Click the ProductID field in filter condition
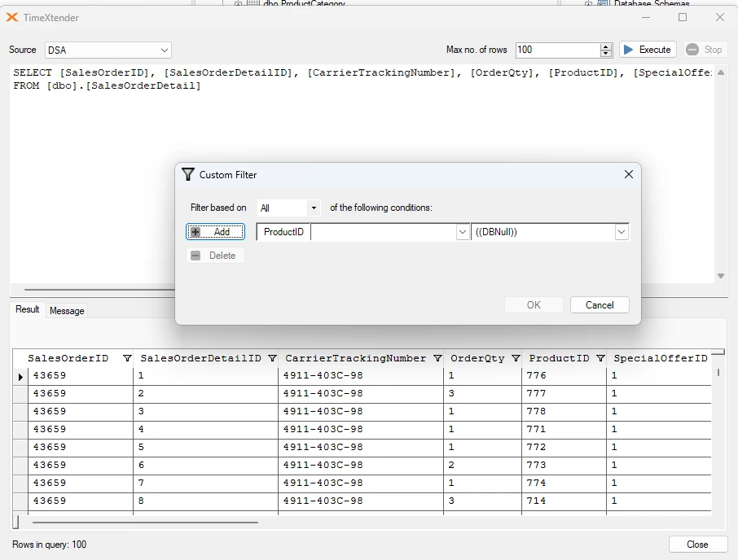The width and height of the screenshot is (738, 560). tap(283, 232)
